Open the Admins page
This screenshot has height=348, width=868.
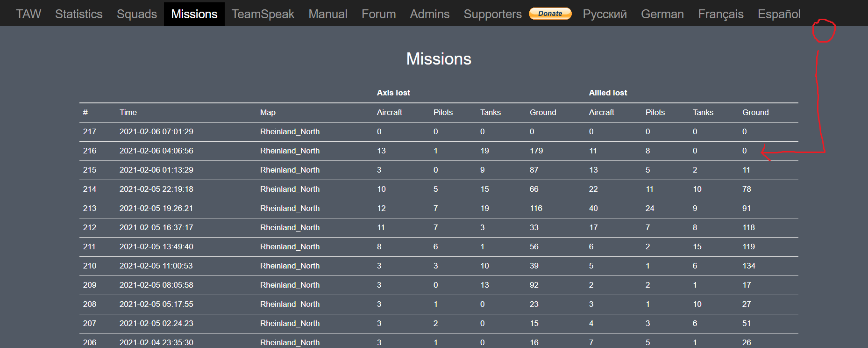pyautogui.click(x=430, y=14)
